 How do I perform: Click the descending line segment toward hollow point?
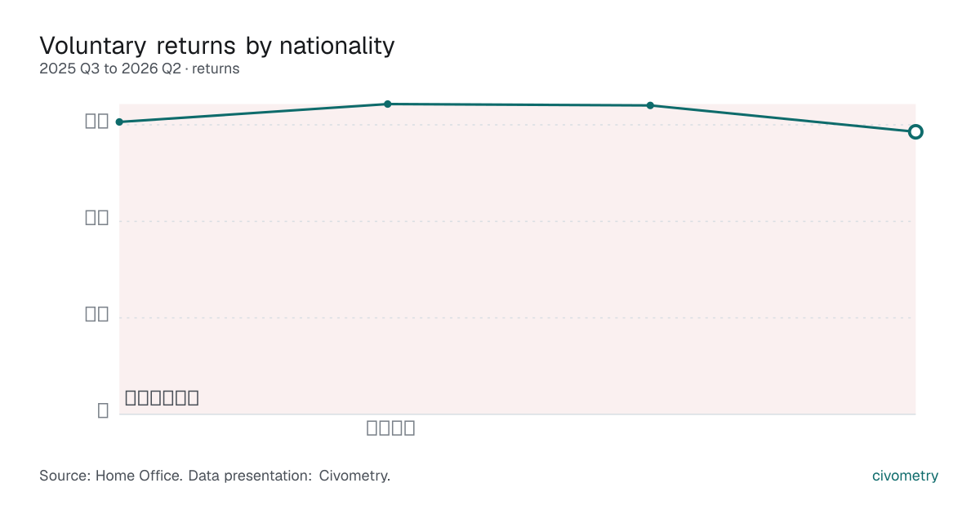(x=782, y=118)
